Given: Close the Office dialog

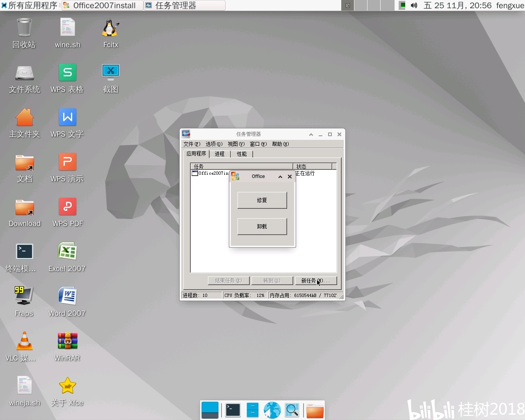Looking at the screenshot, I should click(x=290, y=177).
